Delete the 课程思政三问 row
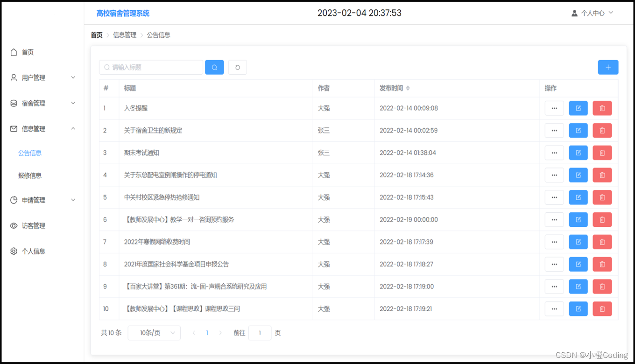 pos(602,309)
